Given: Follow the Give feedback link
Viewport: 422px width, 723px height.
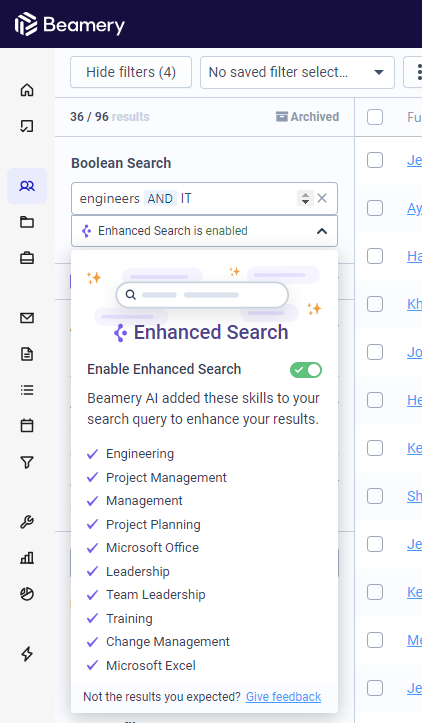Looking at the screenshot, I should click(283, 697).
